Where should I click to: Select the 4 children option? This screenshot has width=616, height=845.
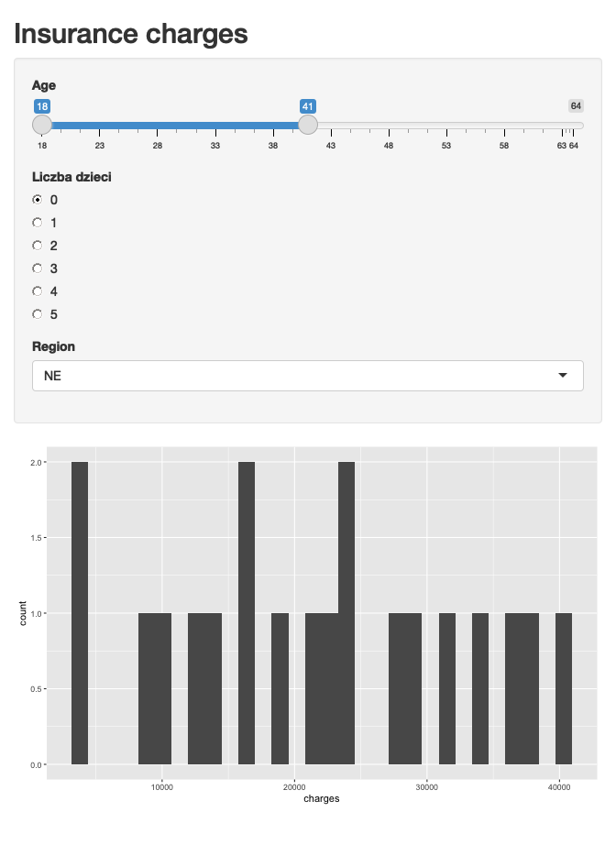pyautogui.click(x=38, y=291)
